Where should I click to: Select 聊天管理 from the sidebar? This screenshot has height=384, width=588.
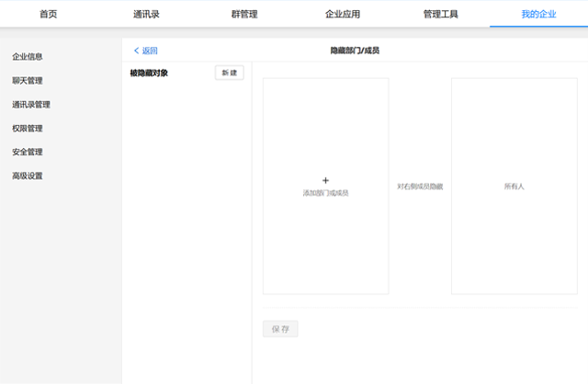click(x=28, y=81)
